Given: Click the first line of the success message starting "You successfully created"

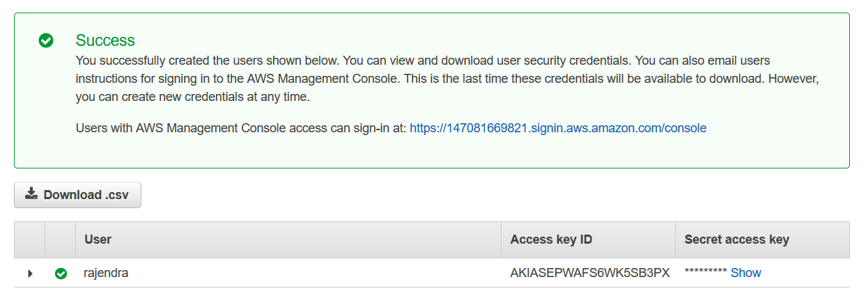Looking at the screenshot, I should [x=422, y=61].
